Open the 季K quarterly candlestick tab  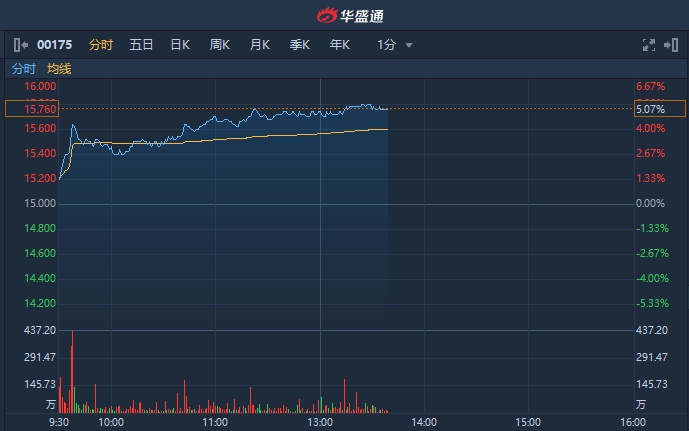[299, 45]
